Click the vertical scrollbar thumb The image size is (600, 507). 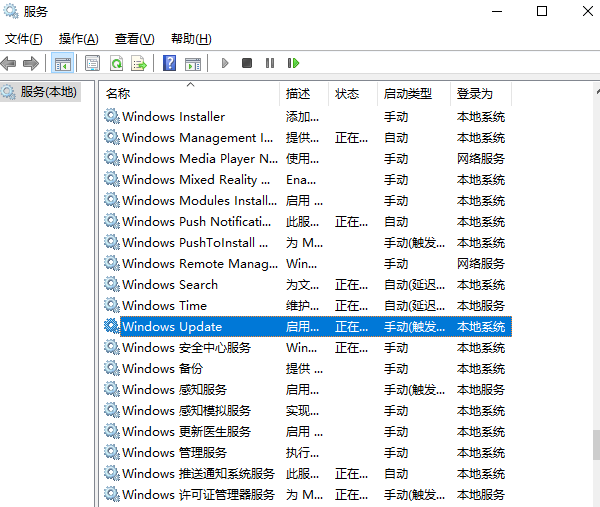(596, 445)
